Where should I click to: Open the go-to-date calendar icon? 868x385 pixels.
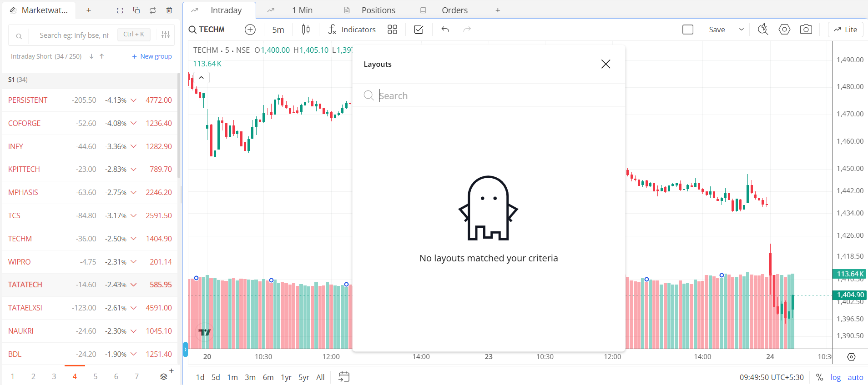(x=344, y=377)
